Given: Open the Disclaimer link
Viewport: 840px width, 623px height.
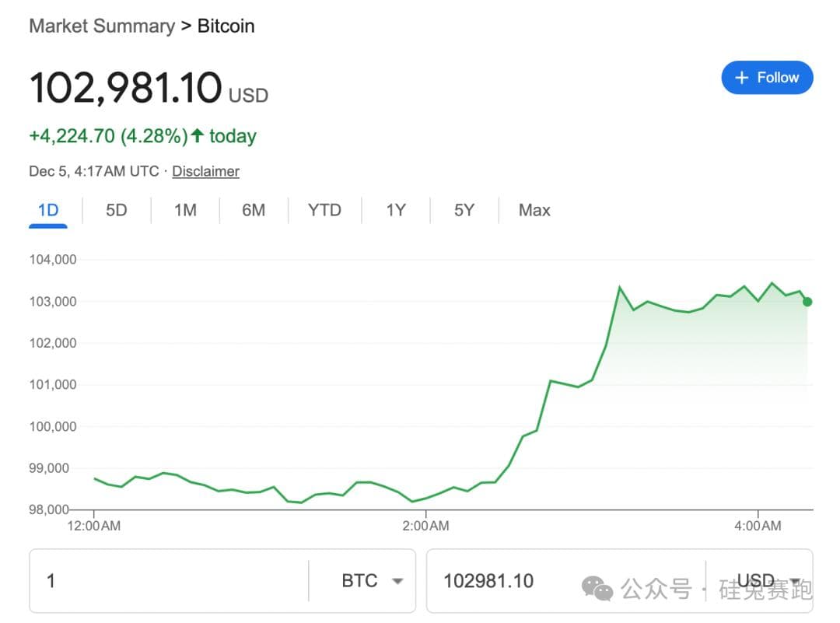Looking at the screenshot, I should pyautogui.click(x=205, y=171).
